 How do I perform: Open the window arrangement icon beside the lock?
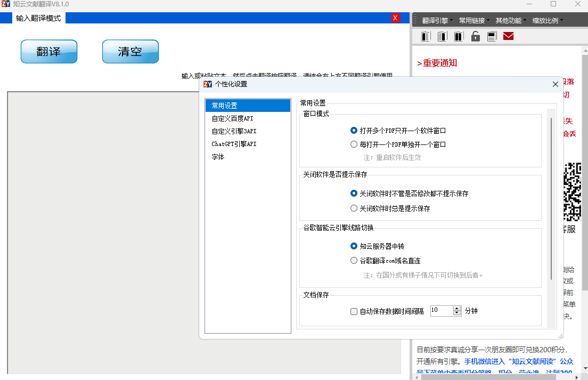point(492,36)
